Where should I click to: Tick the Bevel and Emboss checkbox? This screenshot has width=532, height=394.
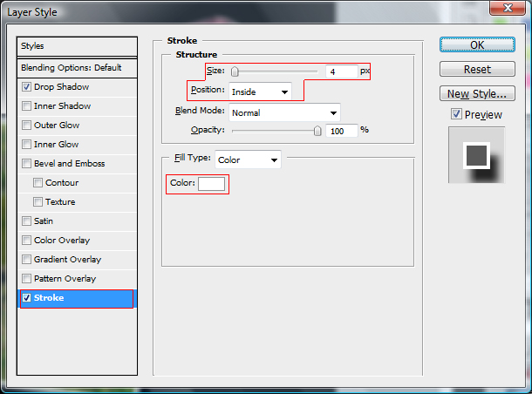(26, 164)
